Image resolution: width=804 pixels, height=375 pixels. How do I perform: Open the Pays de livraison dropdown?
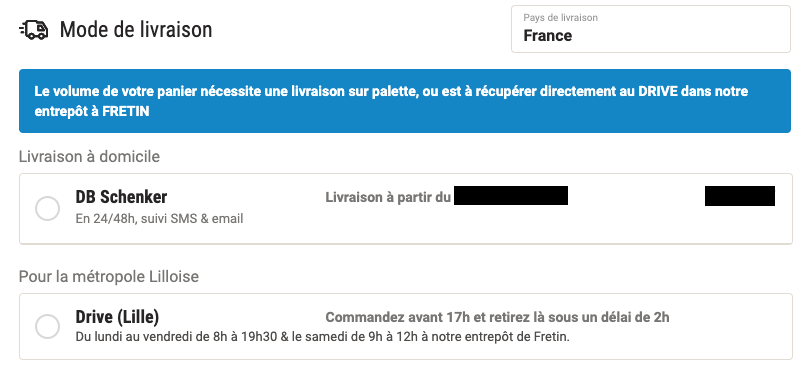(651, 29)
